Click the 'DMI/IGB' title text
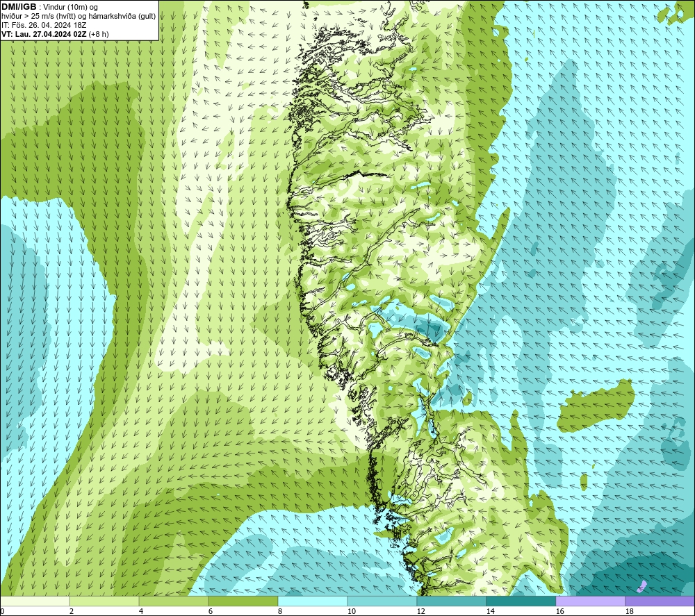The width and height of the screenshot is (695, 616). click(x=19, y=7)
